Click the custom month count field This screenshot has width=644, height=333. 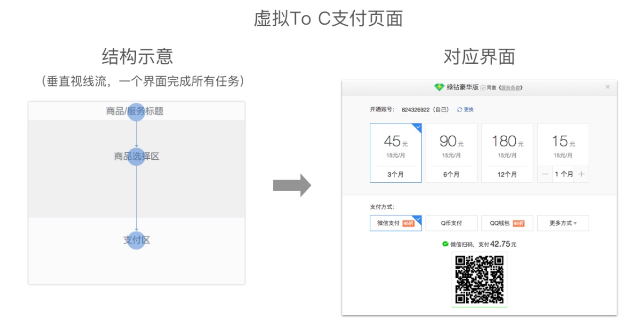[x=563, y=174]
